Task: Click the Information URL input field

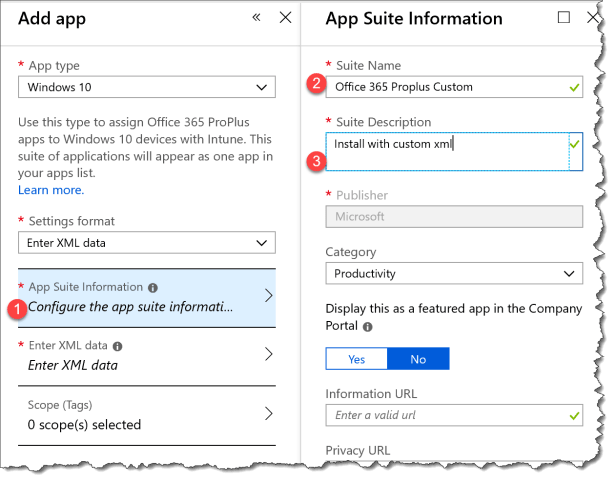Action: [x=454, y=415]
